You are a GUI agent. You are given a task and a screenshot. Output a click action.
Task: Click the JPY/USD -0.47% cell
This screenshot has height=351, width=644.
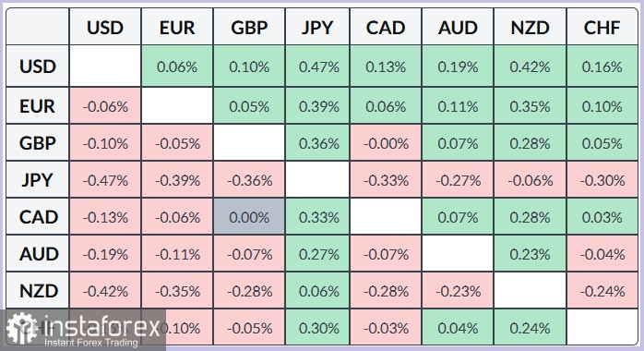point(105,179)
